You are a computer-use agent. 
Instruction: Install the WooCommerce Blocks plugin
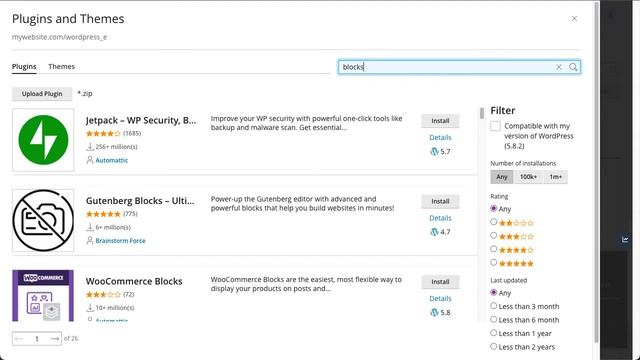click(440, 282)
